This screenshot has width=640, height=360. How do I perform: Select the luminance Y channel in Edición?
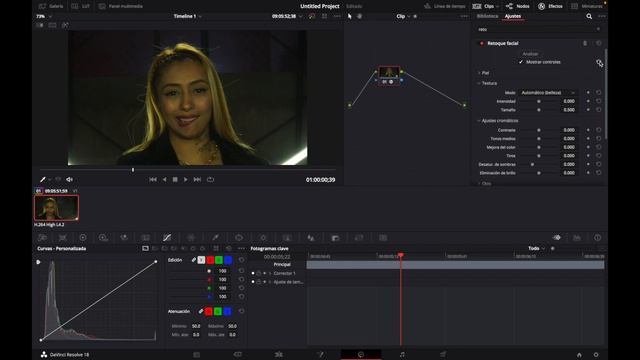tap(201, 260)
